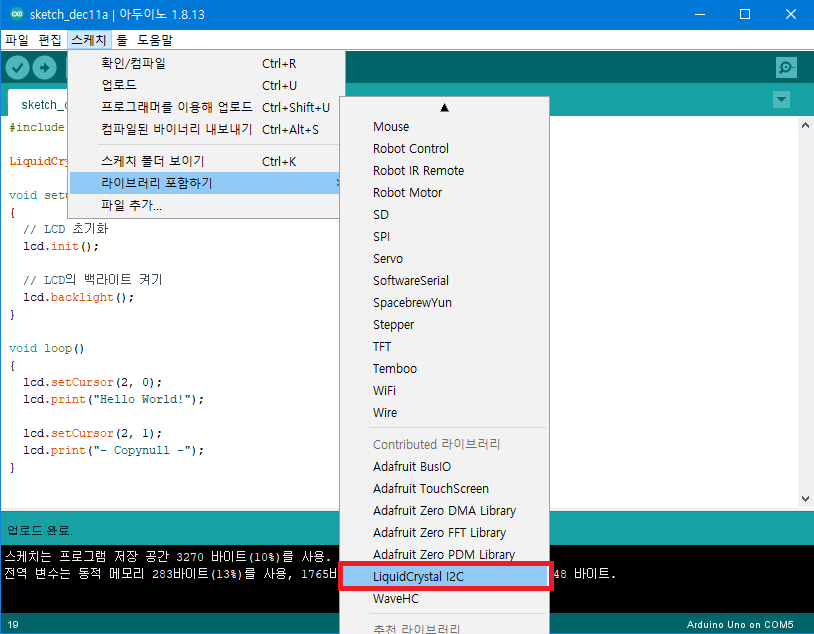
Task: Open the 스케치 menu
Action: tap(89, 40)
